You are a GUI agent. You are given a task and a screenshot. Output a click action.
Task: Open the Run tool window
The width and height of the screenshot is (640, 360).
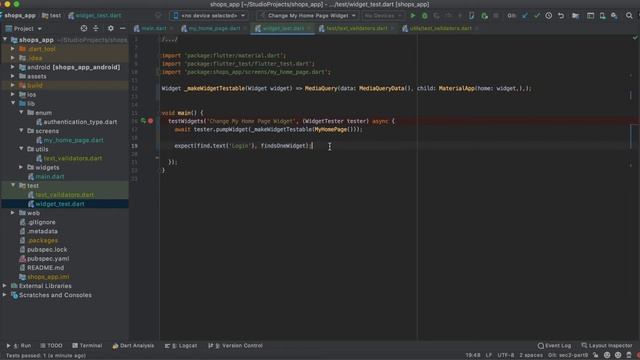tap(18, 346)
